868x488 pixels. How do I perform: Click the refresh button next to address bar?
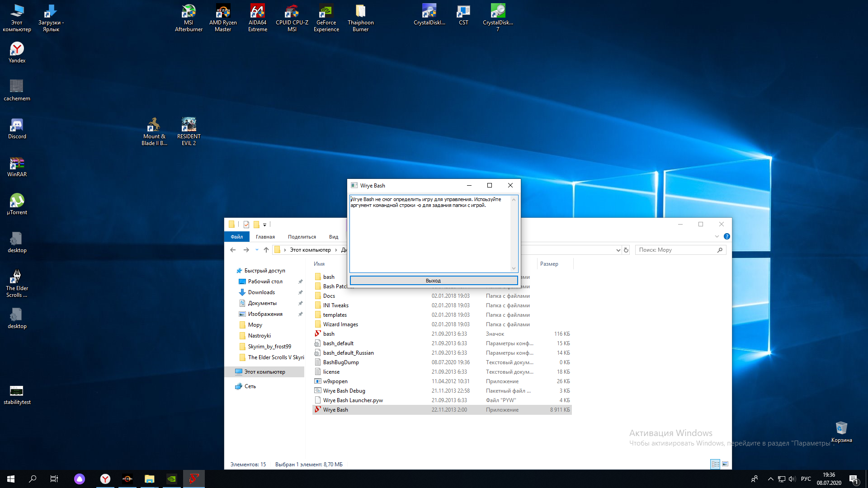coord(626,250)
